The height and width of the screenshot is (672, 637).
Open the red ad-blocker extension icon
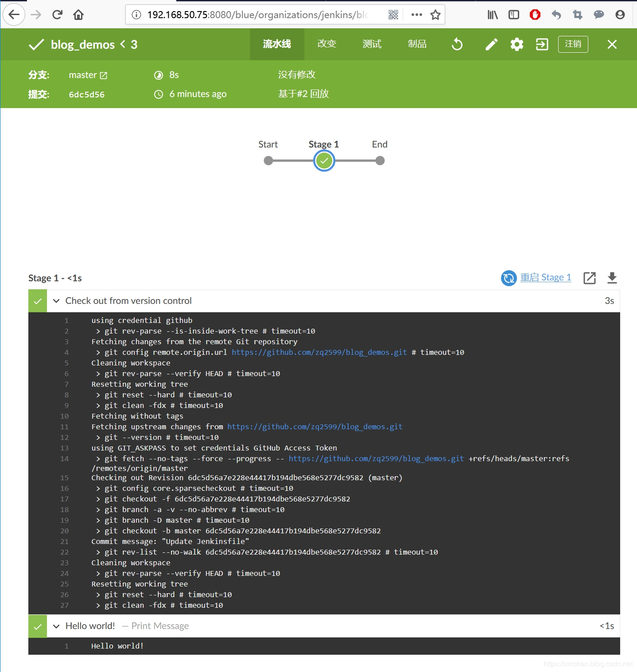coord(535,15)
